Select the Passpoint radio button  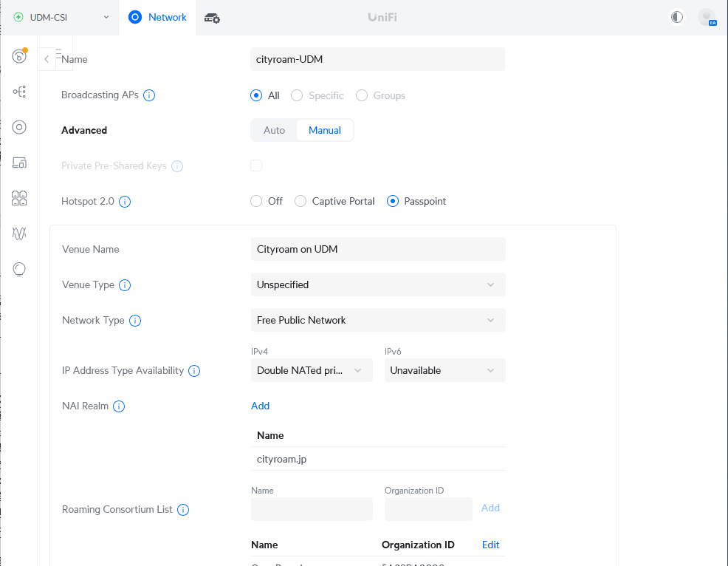click(392, 201)
